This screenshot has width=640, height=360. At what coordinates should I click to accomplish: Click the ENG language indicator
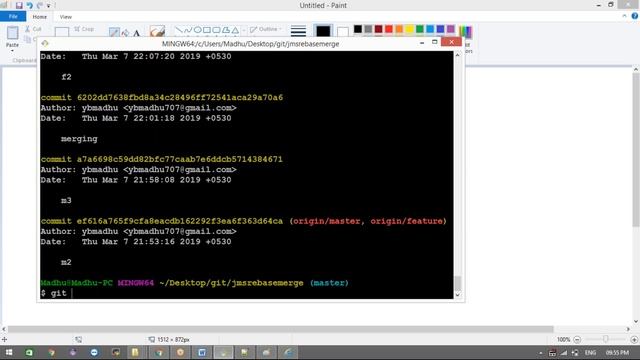(x=590, y=353)
